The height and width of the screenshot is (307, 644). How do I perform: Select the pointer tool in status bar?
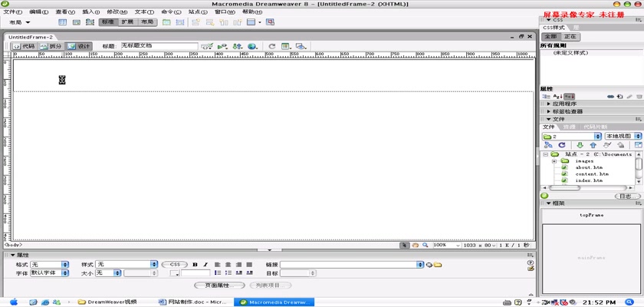point(405,245)
